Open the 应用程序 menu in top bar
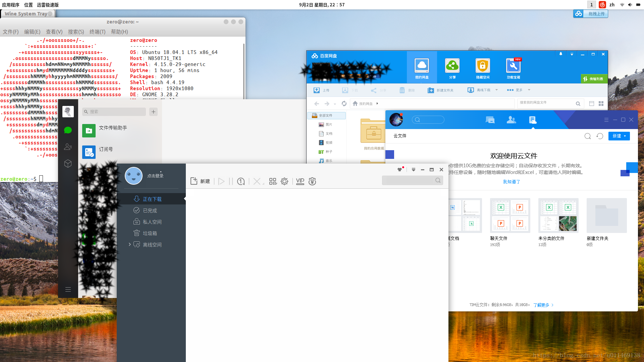 pos(10,5)
